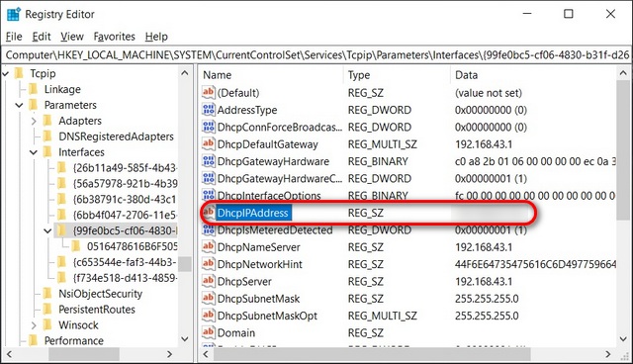633x364 pixels.
Task: Click the tree pane scroll down arrow
Action: pyautogui.click(x=185, y=339)
